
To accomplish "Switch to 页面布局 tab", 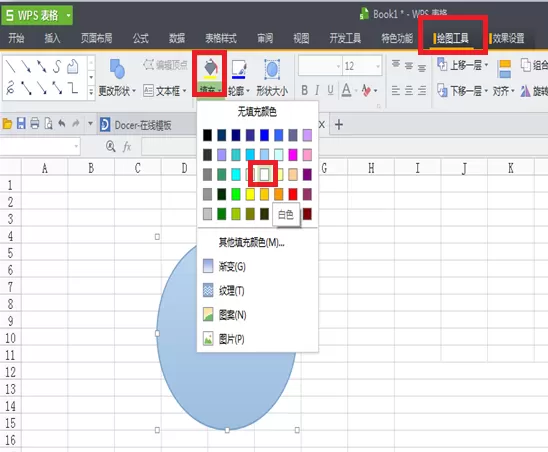I will [96, 38].
